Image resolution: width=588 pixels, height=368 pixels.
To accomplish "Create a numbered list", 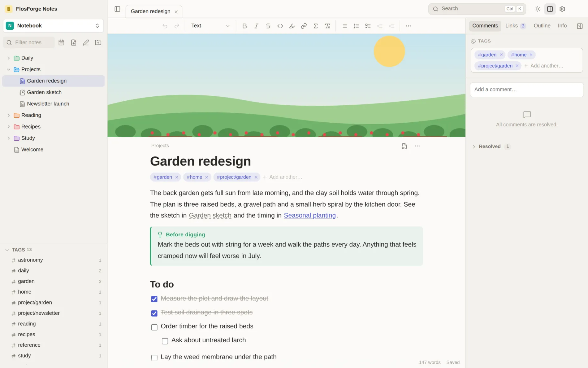I will point(356,26).
